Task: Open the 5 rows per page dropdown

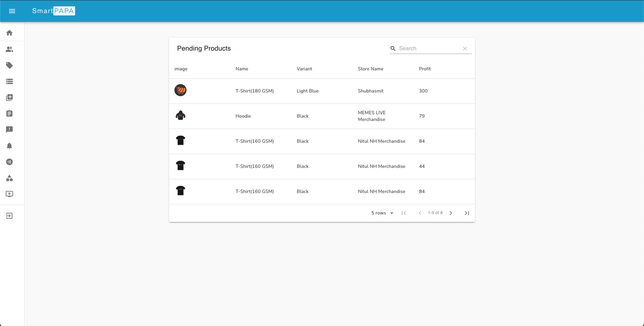Action: pyautogui.click(x=382, y=213)
